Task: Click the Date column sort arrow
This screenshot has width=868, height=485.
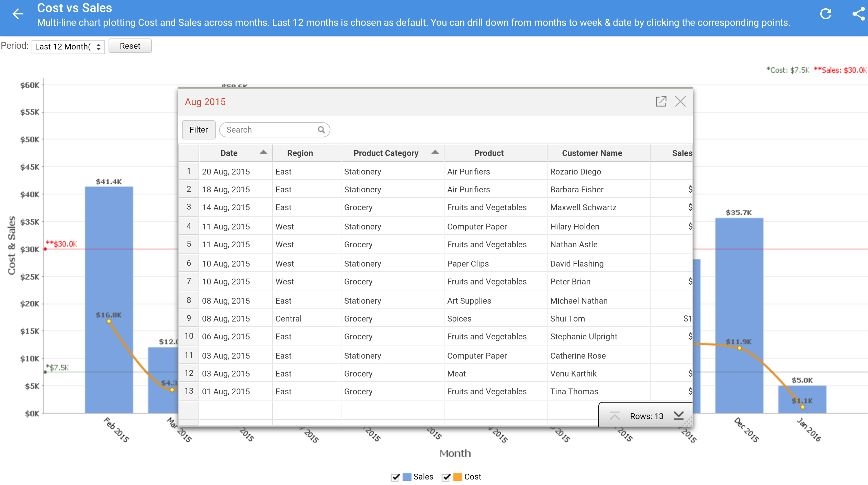Action: (263, 152)
